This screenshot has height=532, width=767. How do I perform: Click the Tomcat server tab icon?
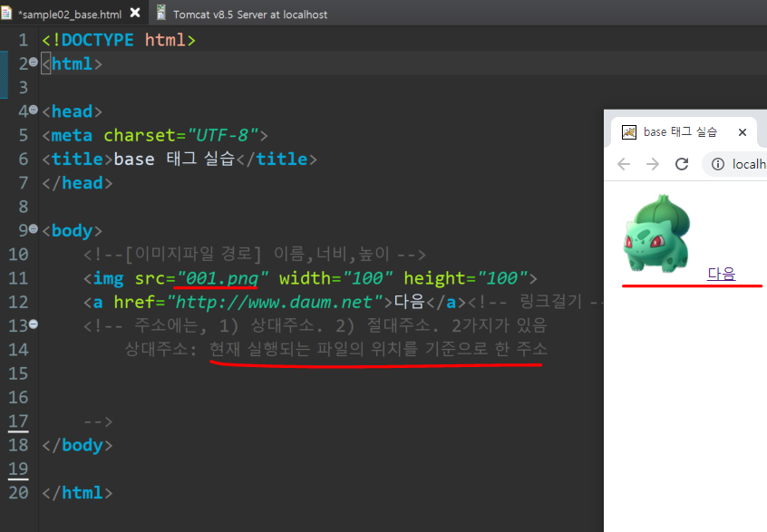point(161,13)
